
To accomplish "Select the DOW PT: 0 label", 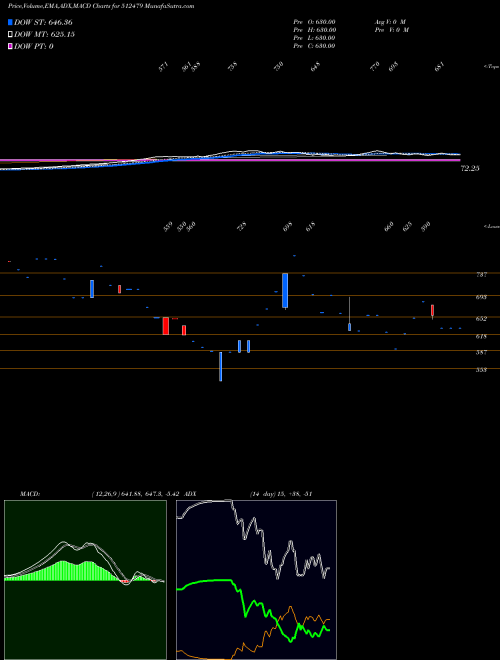I will [33, 46].
